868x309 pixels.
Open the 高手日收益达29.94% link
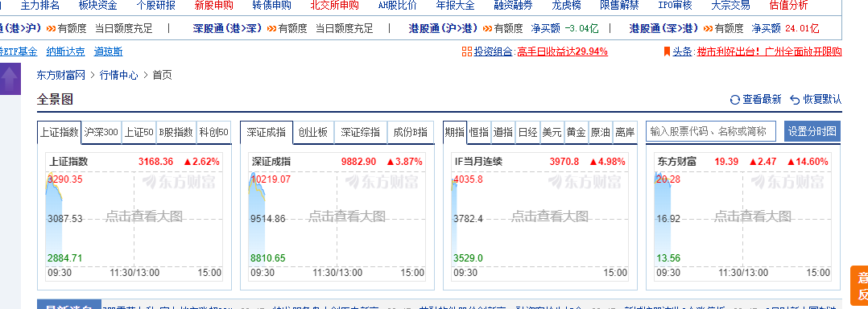tap(562, 52)
